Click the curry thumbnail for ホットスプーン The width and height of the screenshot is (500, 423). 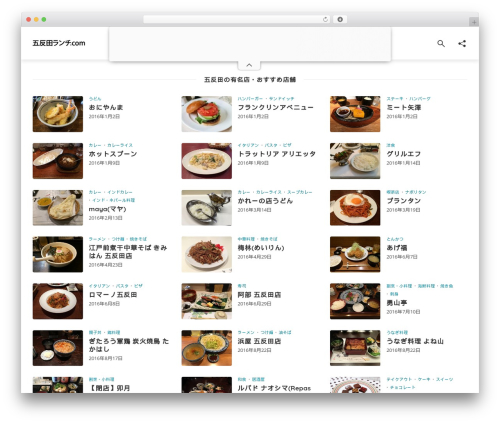(58, 161)
